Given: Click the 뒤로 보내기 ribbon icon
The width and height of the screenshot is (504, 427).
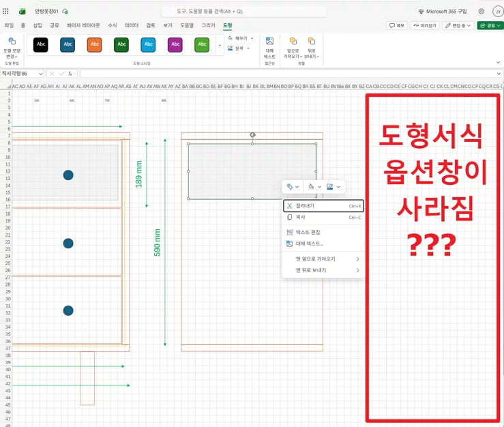Looking at the screenshot, I should tap(312, 41).
